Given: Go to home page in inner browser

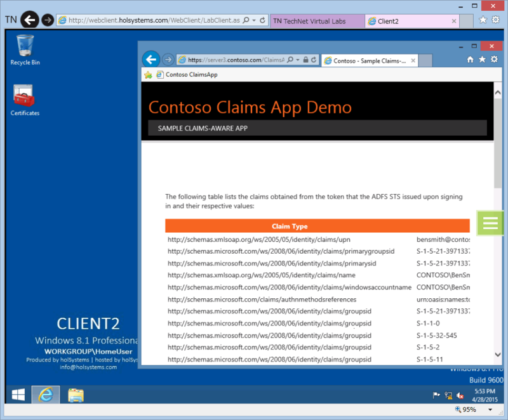Looking at the screenshot, I should pyautogui.click(x=470, y=60).
